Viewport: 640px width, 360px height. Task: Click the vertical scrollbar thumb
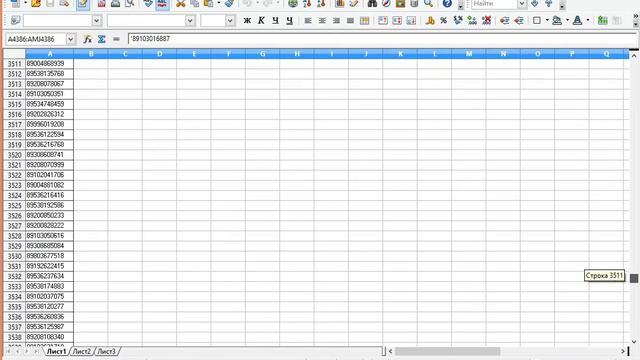click(634, 278)
